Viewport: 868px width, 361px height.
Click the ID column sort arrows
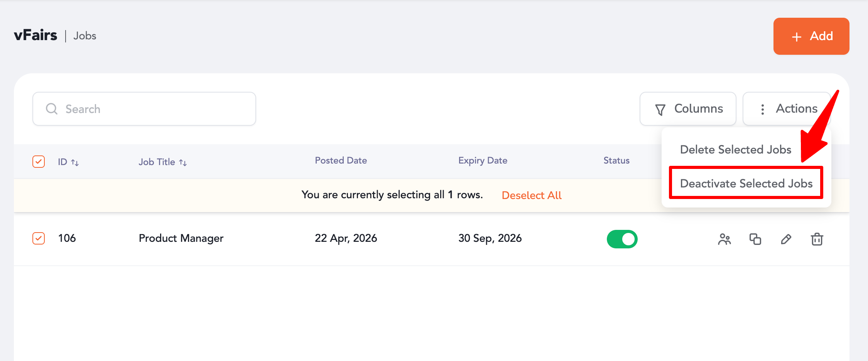coord(75,163)
